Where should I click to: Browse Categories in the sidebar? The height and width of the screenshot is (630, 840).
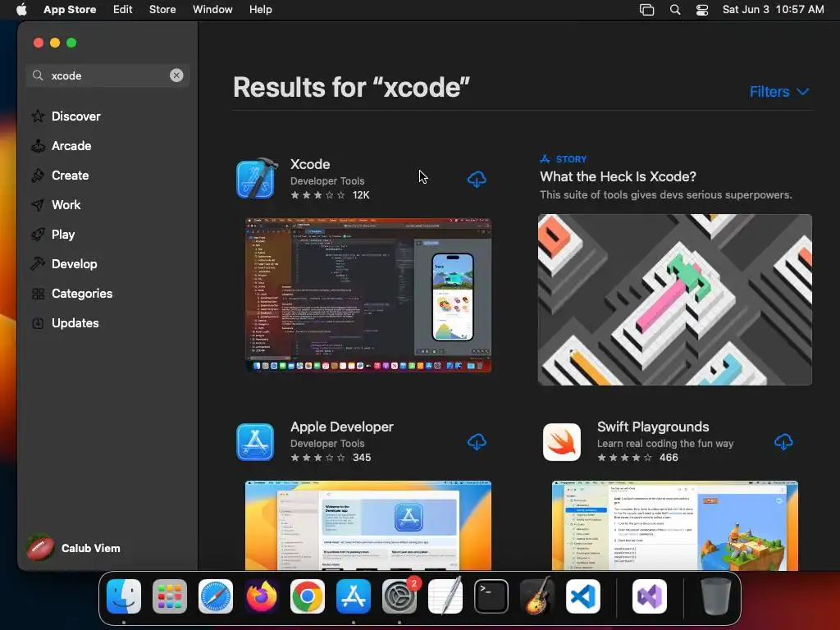[x=81, y=294]
